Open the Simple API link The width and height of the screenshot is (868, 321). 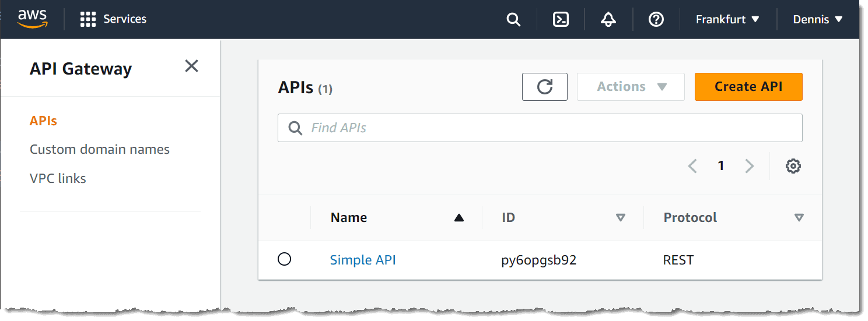coord(363,260)
